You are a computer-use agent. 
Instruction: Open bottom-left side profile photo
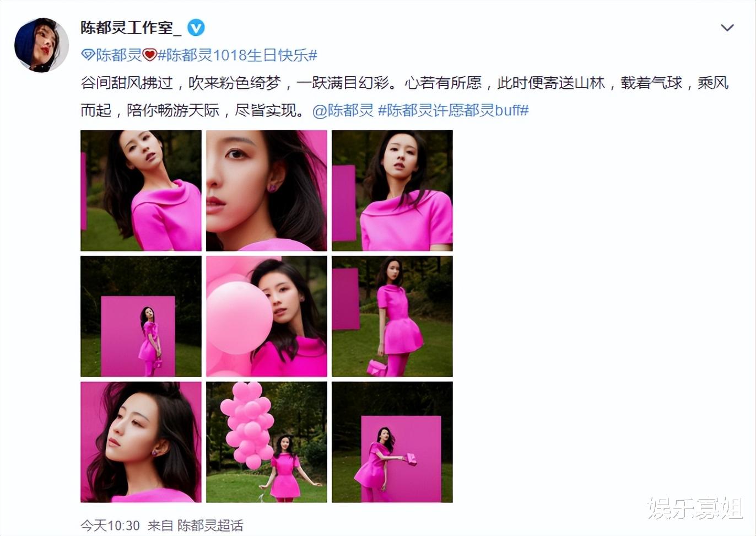point(141,442)
